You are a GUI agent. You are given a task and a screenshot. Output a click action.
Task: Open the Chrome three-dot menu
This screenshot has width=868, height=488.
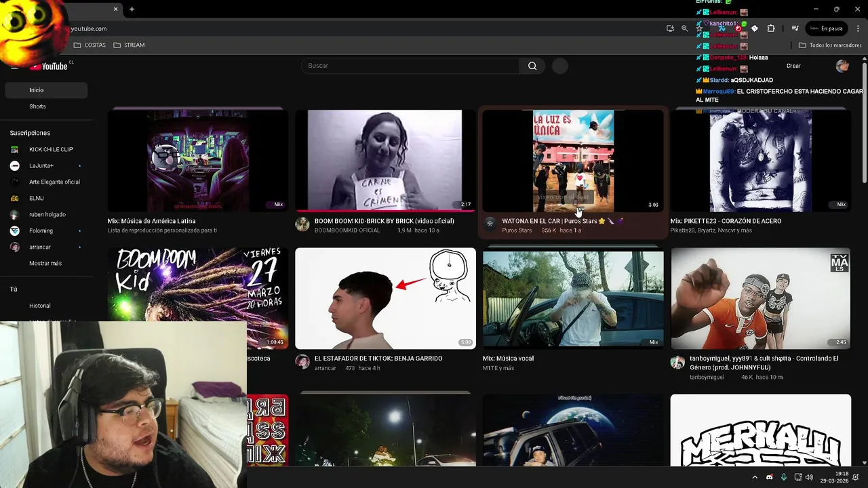tap(857, 28)
